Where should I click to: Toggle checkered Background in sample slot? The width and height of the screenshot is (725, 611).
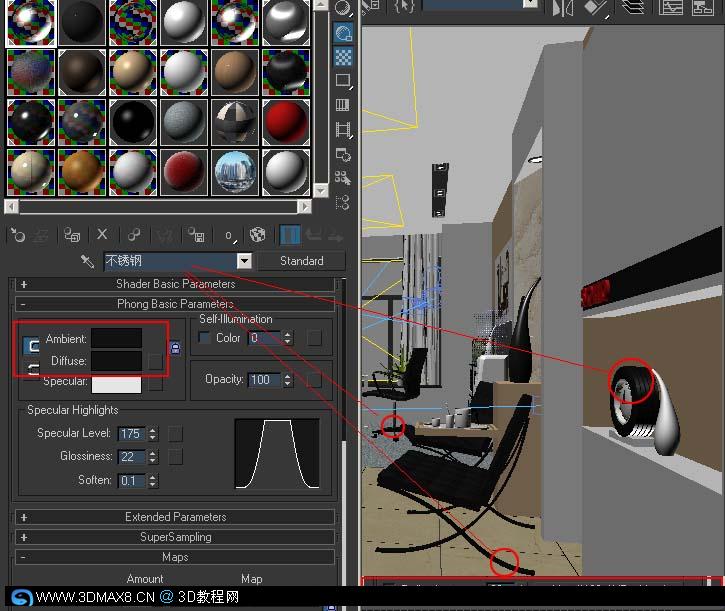[x=343, y=57]
